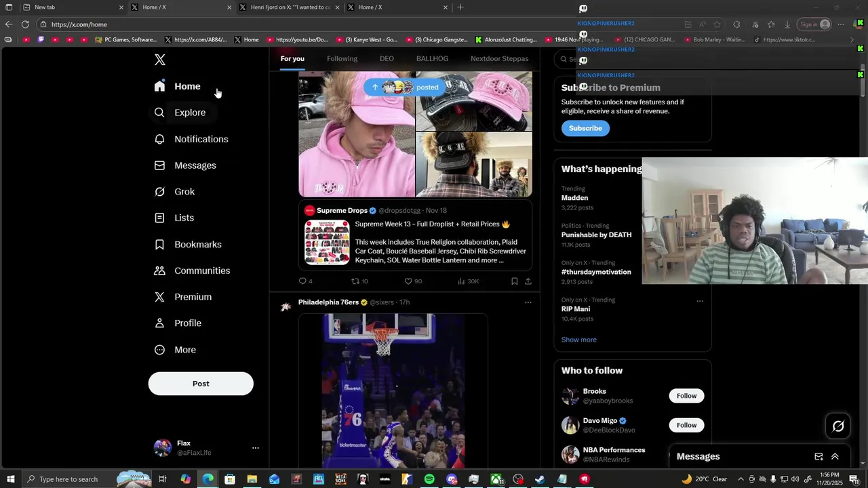
Task: Bookmark the Supreme Drops post
Action: pos(514,281)
